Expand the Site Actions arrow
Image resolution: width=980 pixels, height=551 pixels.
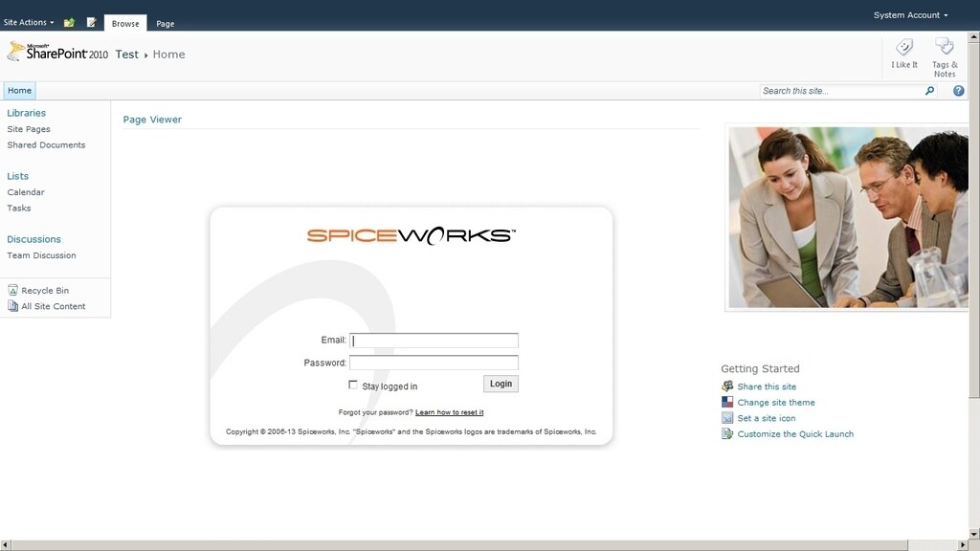click(53, 22)
